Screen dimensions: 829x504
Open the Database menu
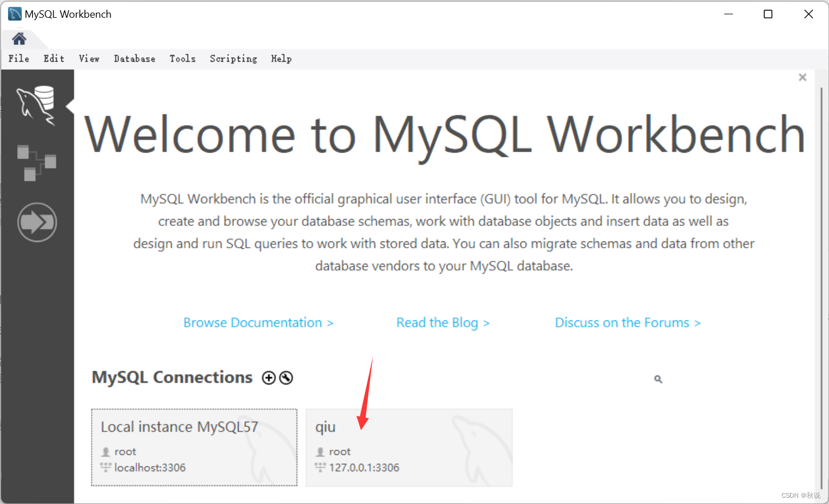134,58
